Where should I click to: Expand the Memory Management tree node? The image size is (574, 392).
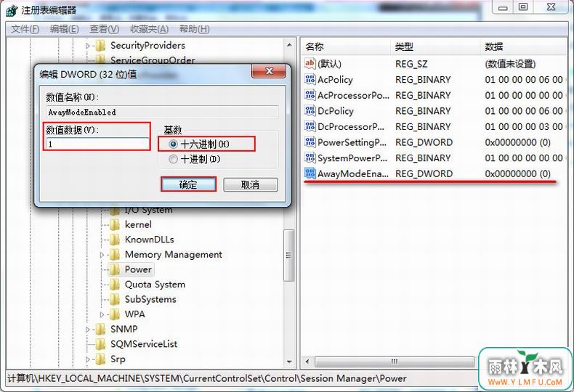[x=102, y=255]
